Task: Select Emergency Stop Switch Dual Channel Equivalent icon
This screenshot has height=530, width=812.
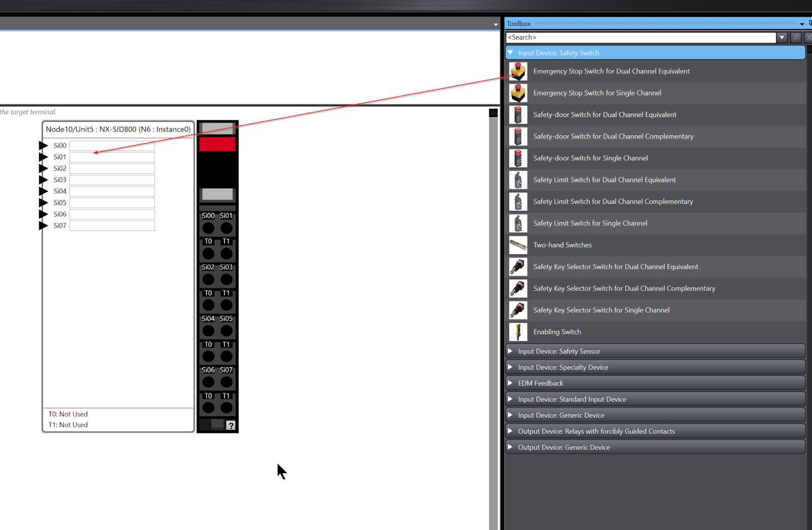Action: (x=518, y=72)
